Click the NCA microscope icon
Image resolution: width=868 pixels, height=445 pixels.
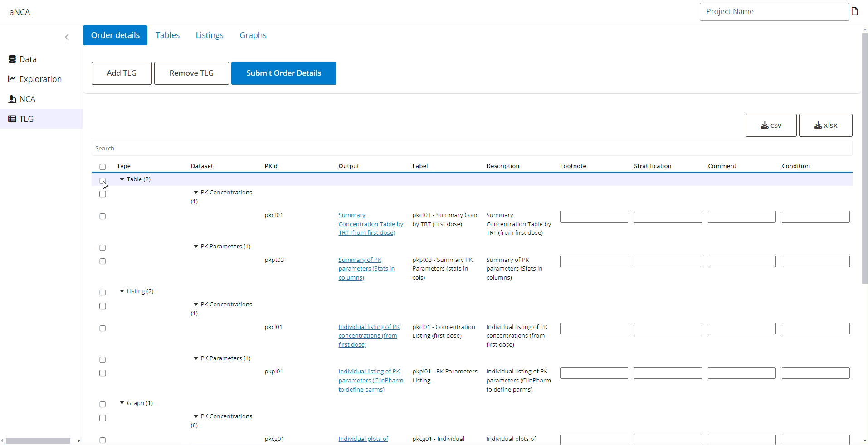pos(12,99)
